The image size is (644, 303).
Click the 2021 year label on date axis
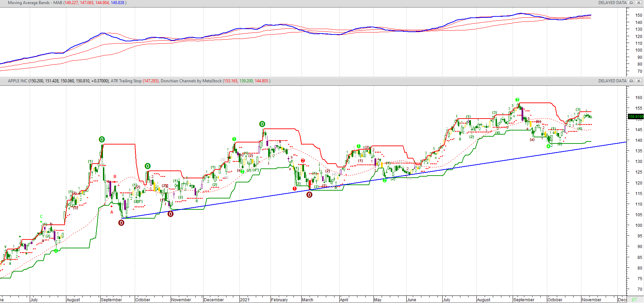(245, 300)
